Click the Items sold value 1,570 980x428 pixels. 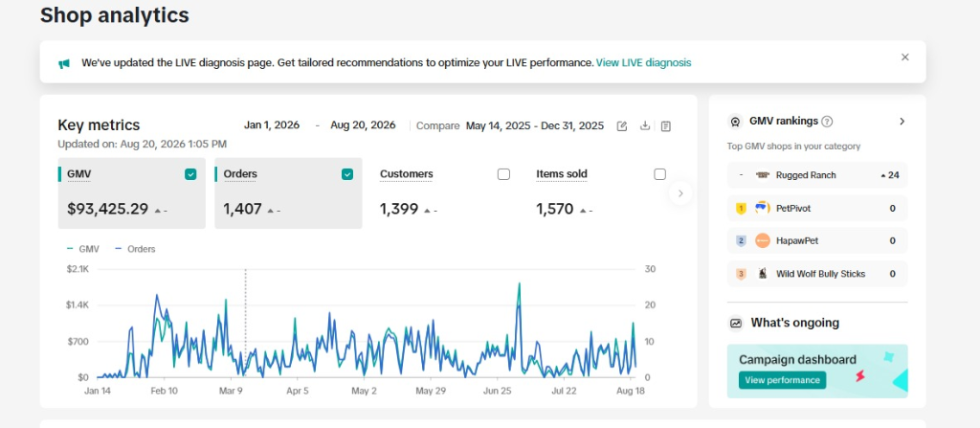coord(555,209)
